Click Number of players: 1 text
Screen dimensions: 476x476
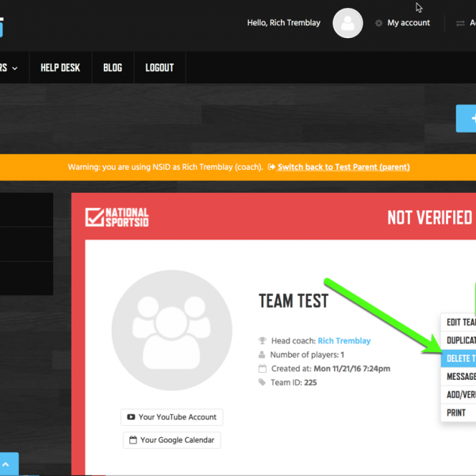tap(307, 355)
